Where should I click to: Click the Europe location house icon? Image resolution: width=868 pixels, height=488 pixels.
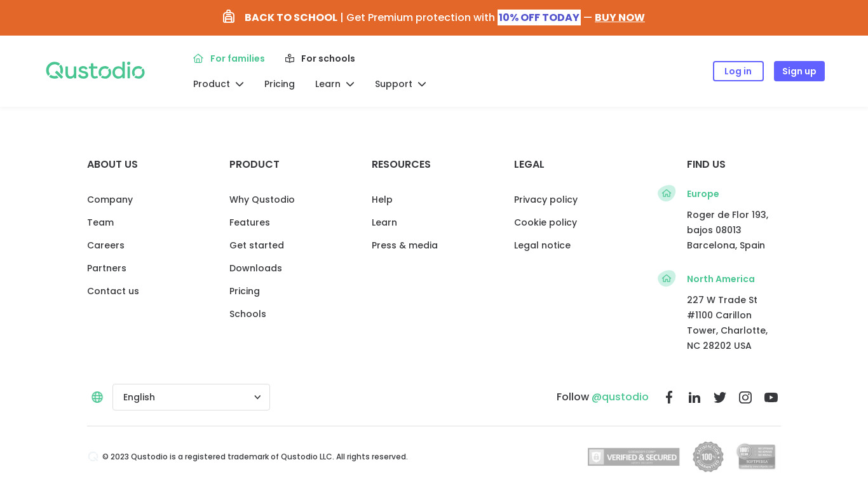(667, 193)
